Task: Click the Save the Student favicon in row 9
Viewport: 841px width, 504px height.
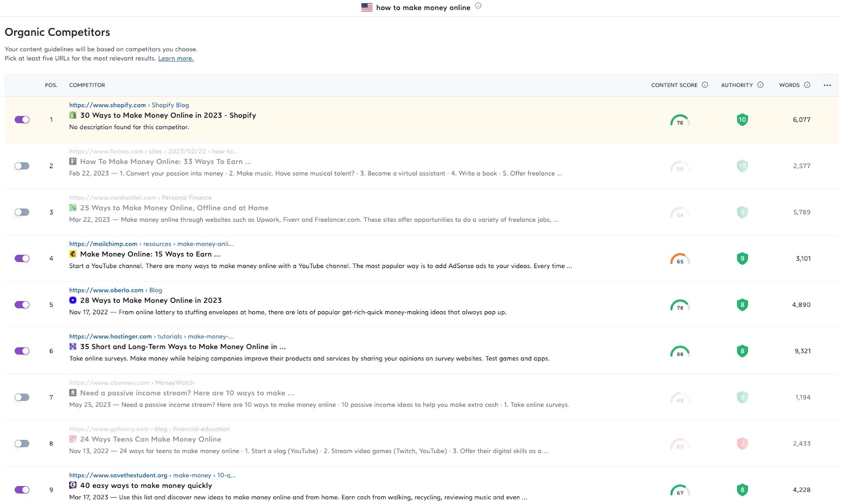Action: [73, 485]
